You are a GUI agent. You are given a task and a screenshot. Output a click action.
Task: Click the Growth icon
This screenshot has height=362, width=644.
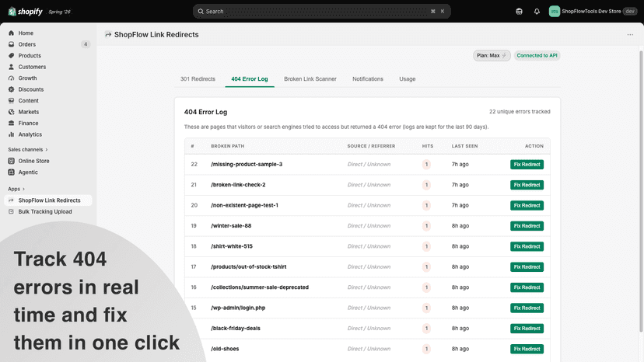11,78
